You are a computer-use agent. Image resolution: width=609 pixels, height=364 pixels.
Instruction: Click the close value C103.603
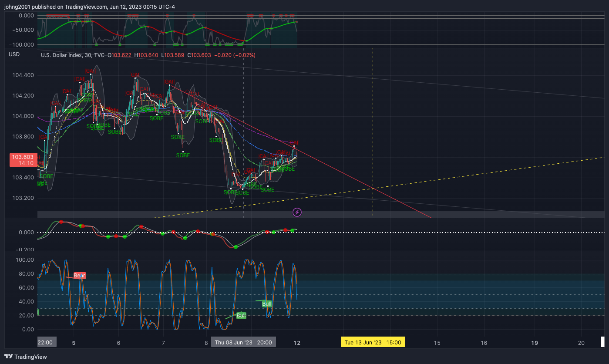pyautogui.click(x=199, y=55)
